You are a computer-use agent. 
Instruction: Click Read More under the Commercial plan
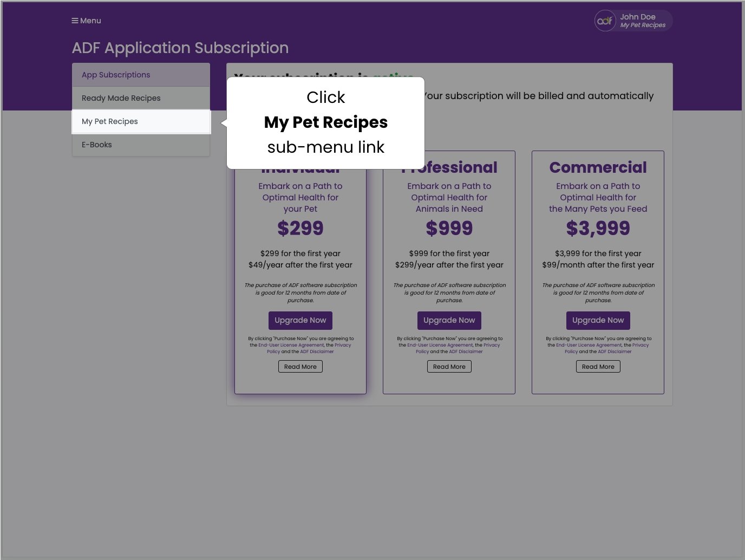[x=598, y=366]
